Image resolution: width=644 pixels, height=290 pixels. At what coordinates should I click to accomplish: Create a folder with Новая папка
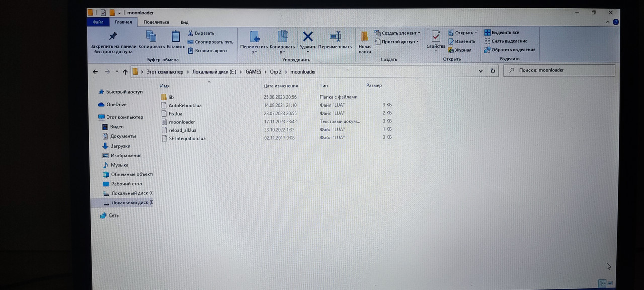pyautogui.click(x=365, y=42)
